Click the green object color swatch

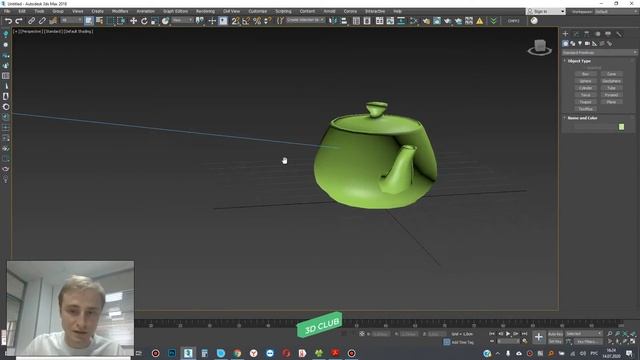point(621,127)
